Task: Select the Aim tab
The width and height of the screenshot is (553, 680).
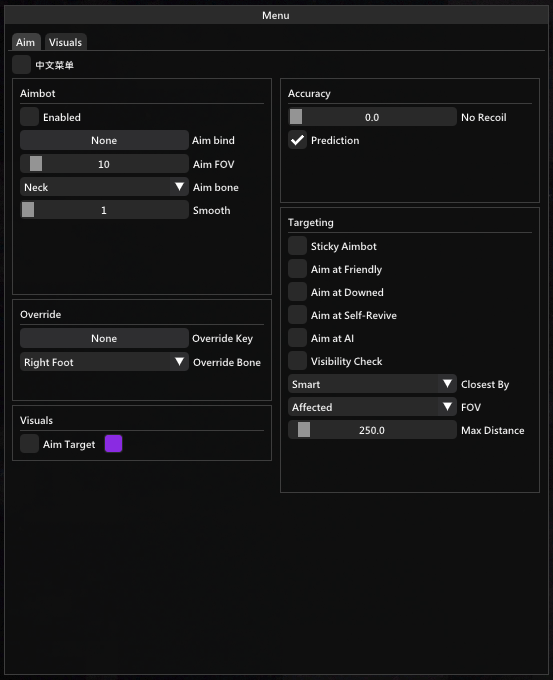Action: tap(26, 42)
